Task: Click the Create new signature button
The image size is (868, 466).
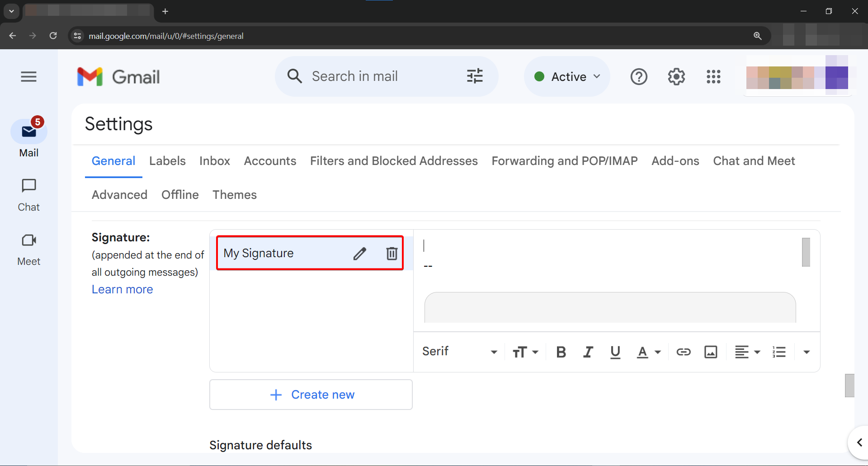Action: tap(311, 395)
